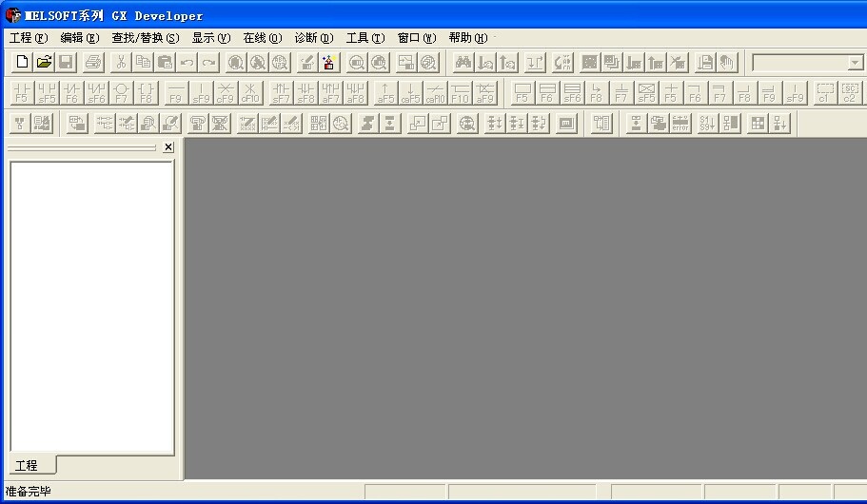Click the caF5 down arrow button
867x504 pixels.
410,92
